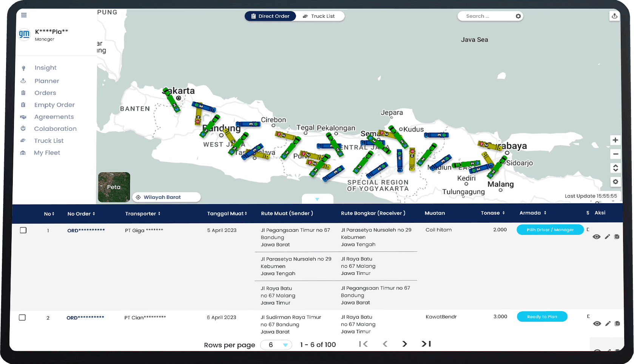Tick the checkbox for order row 1
634x364 pixels.
(x=23, y=230)
